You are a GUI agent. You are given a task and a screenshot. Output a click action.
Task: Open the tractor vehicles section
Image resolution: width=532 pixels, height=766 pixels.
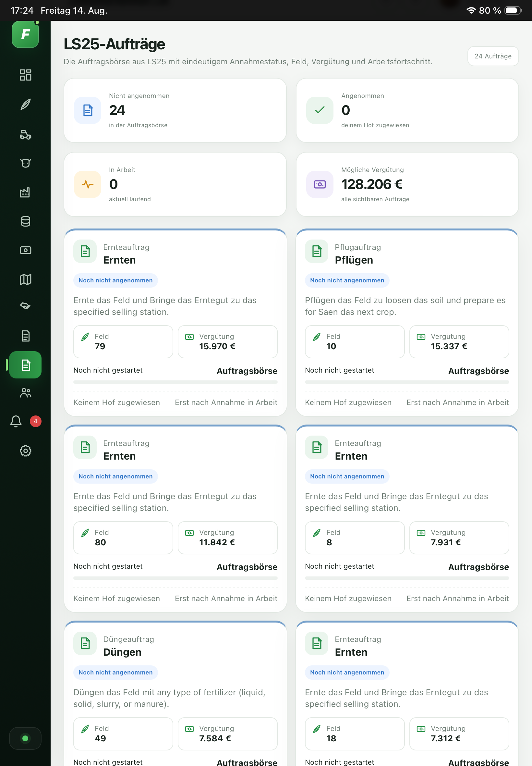click(25, 134)
